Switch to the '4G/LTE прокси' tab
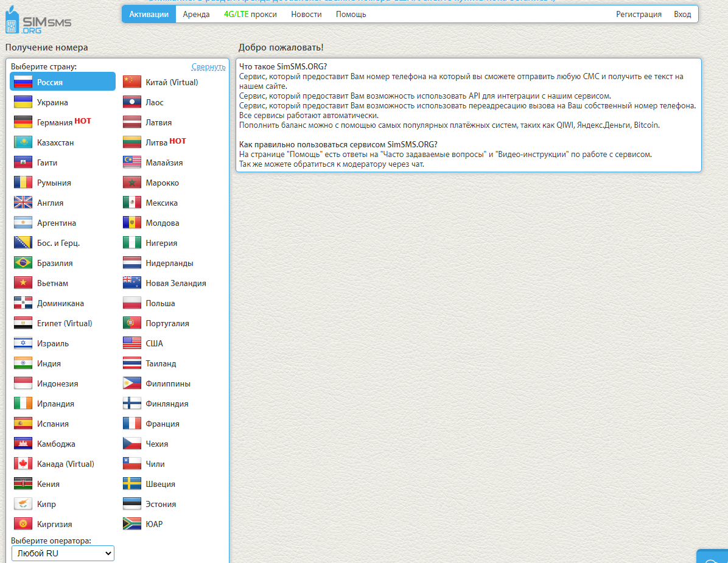This screenshot has width=728, height=563. click(250, 14)
